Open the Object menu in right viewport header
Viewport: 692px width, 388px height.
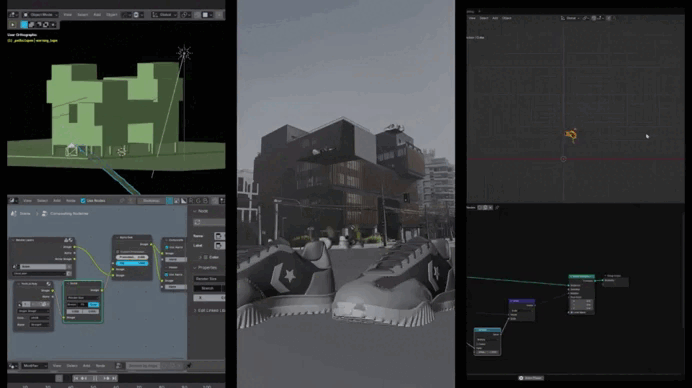coord(507,18)
